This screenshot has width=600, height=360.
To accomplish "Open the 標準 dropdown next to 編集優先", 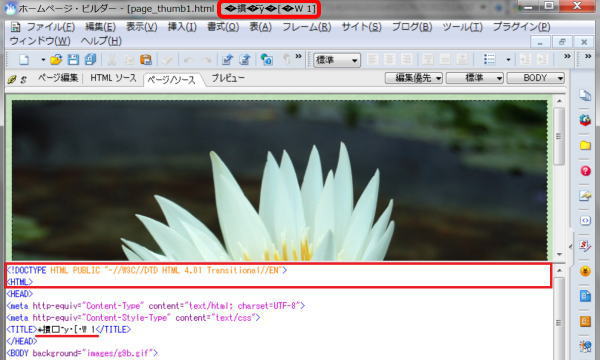I will [474, 78].
